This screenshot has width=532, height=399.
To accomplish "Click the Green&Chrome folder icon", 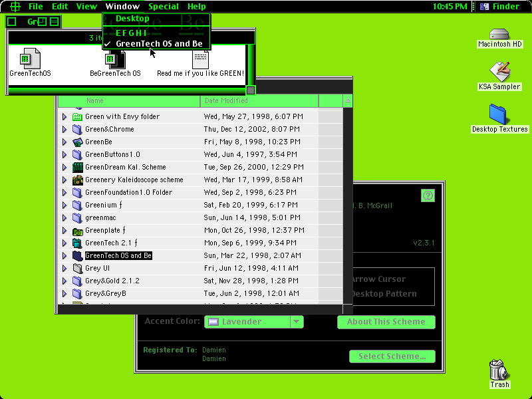I will click(x=77, y=129).
